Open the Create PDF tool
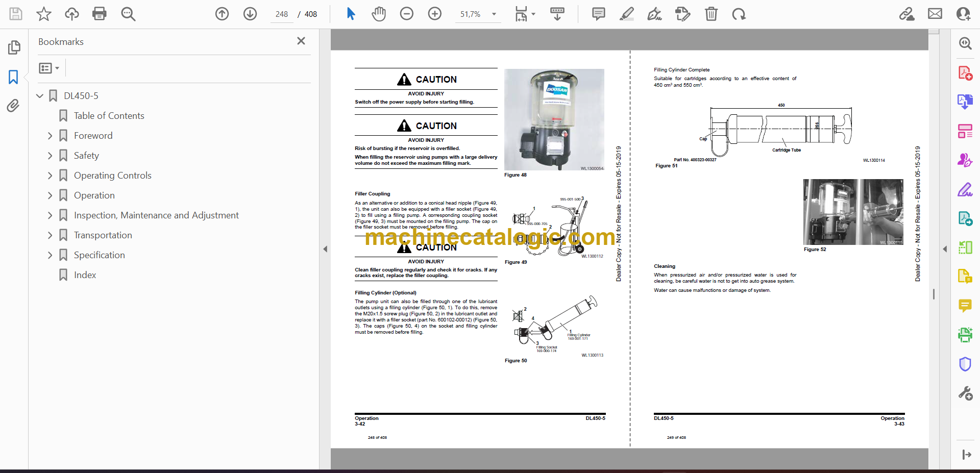Image resolution: width=980 pixels, height=473 pixels. 965,73
